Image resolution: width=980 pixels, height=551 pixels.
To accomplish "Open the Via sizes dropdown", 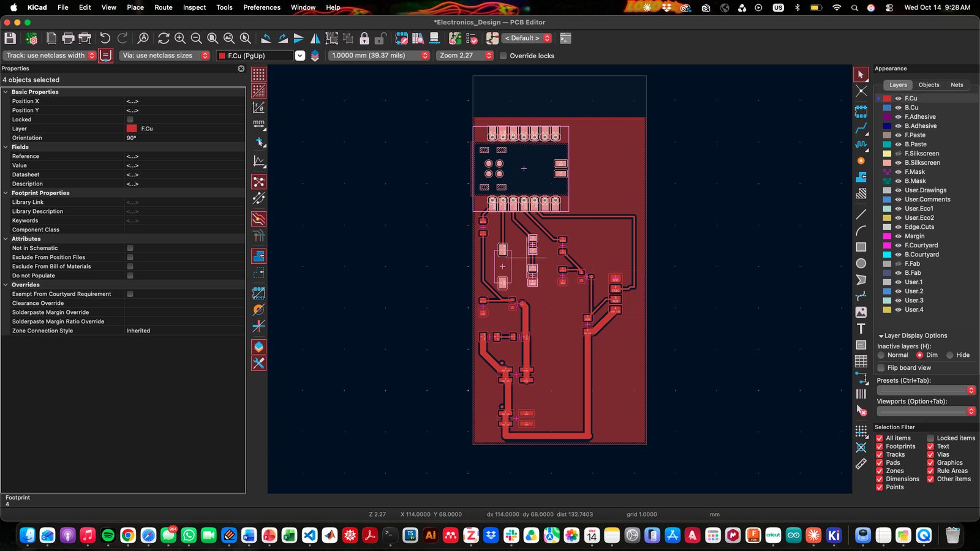I will 164,56.
